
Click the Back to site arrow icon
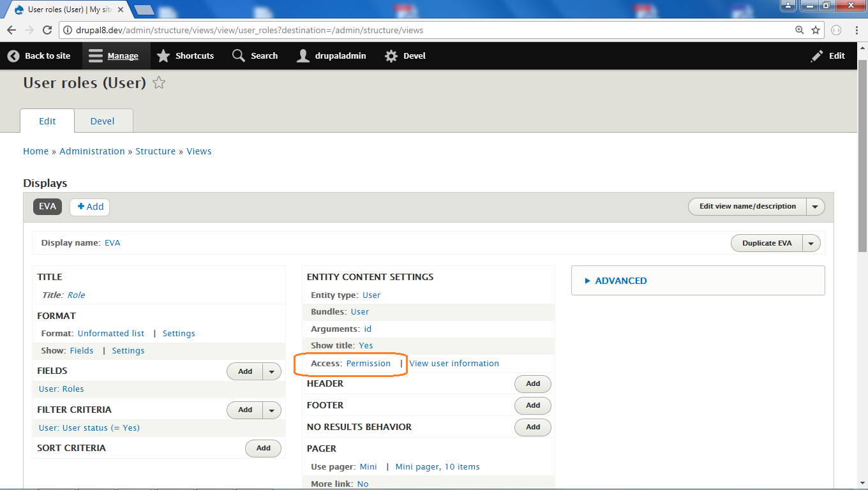(x=13, y=56)
